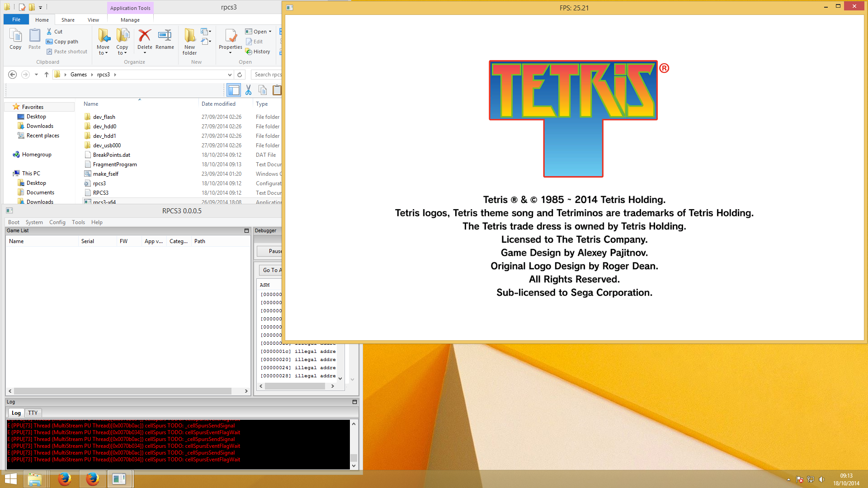Click the New folder quick access icon

coord(32,7)
